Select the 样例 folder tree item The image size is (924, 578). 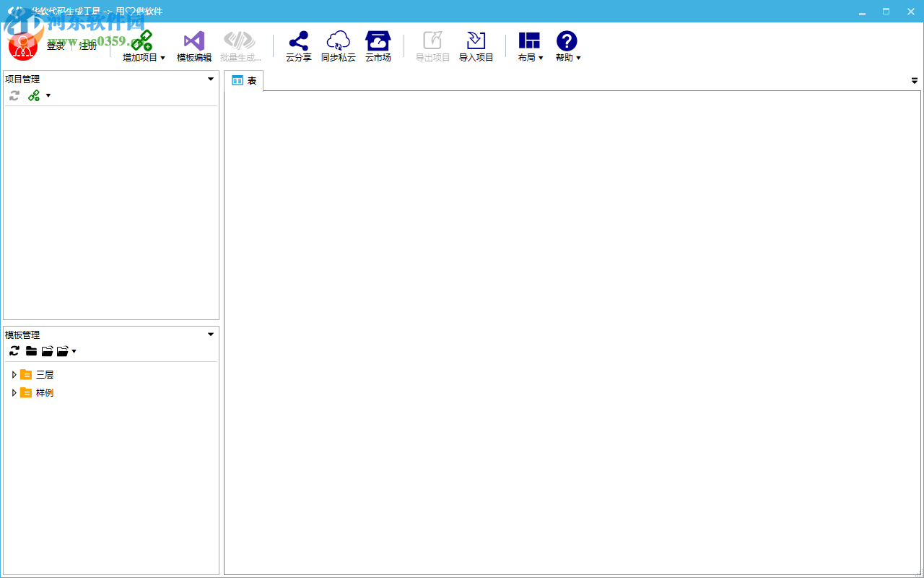point(45,393)
